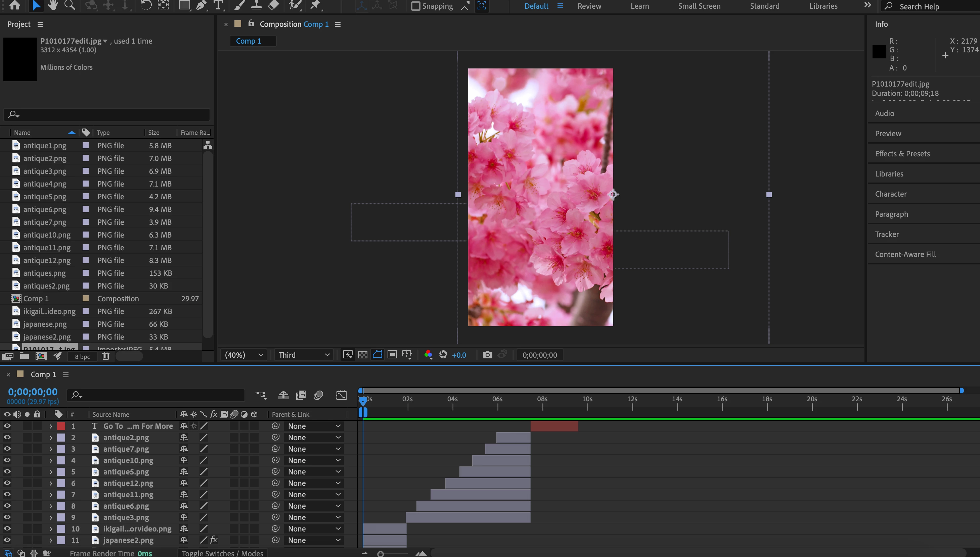
Task: Hide the antique2.png layer
Action: pyautogui.click(x=7, y=437)
